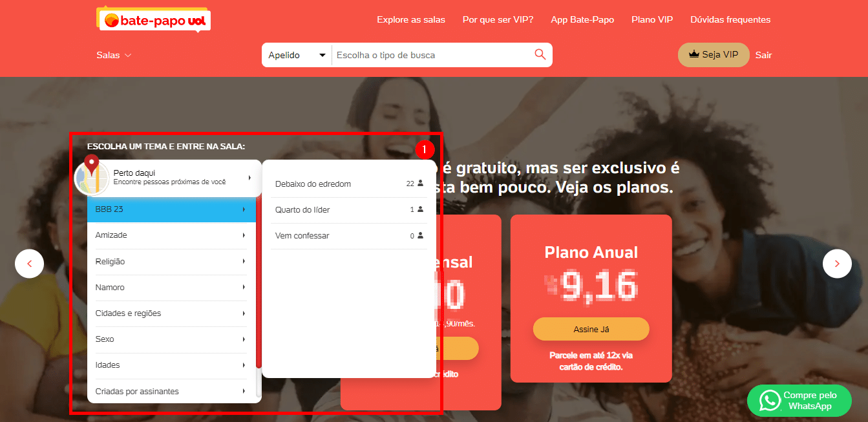The width and height of the screenshot is (868, 422).
Task: Expand the Salas dropdown menu
Action: point(114,55)
